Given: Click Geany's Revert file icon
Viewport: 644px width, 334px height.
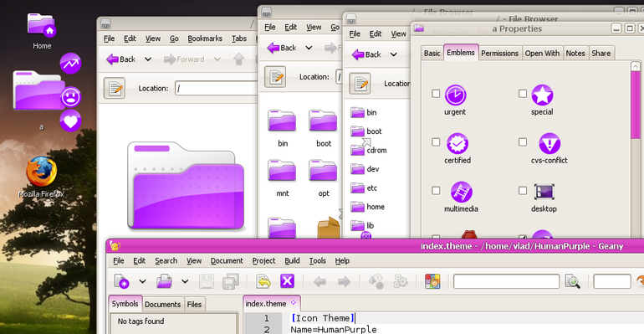Looking at the screenshot, I should point(263,281).
